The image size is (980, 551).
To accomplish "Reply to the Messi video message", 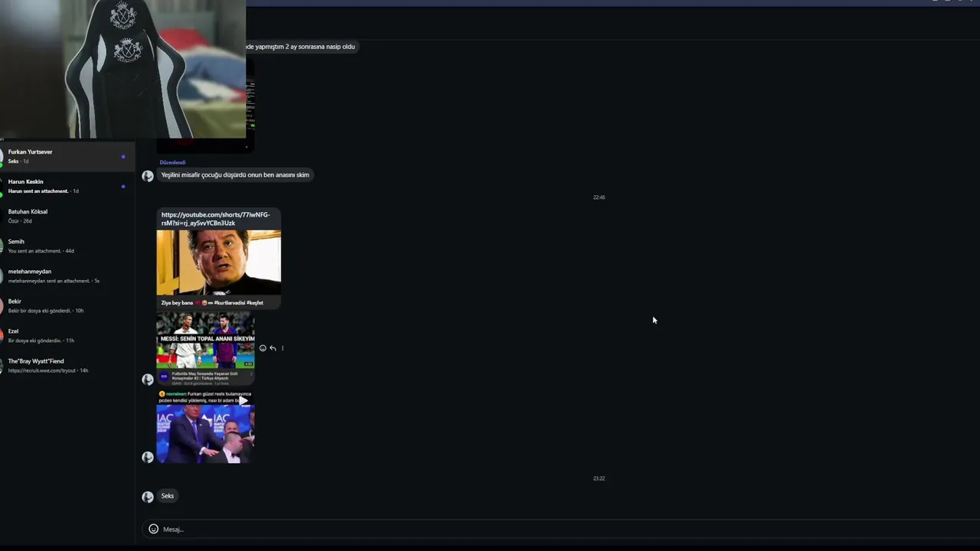I will tap(273, 348).
